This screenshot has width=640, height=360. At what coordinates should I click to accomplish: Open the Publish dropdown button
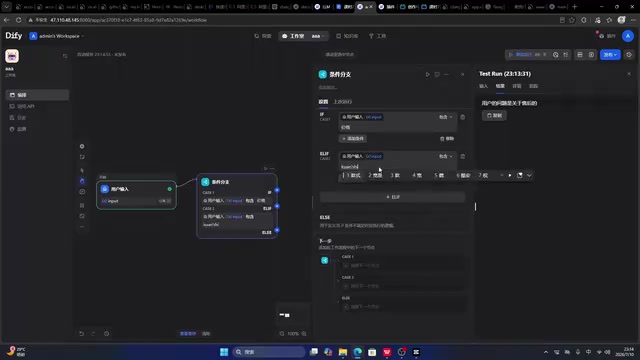610,55
